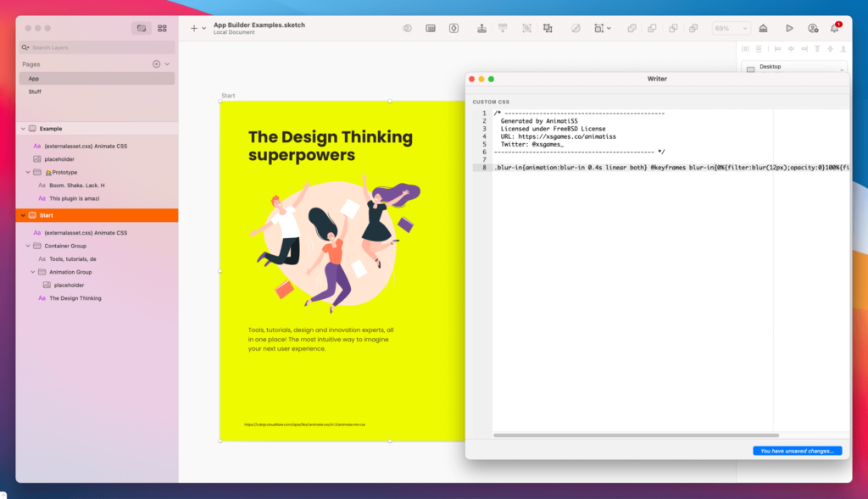The image size is (868, 499).
Task: Click the Add Page plus icon
Action: click(156, 64)
